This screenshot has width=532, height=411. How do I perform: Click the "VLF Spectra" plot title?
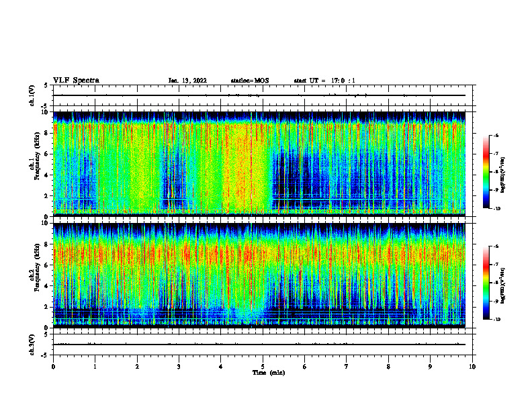tap(76, 81)
